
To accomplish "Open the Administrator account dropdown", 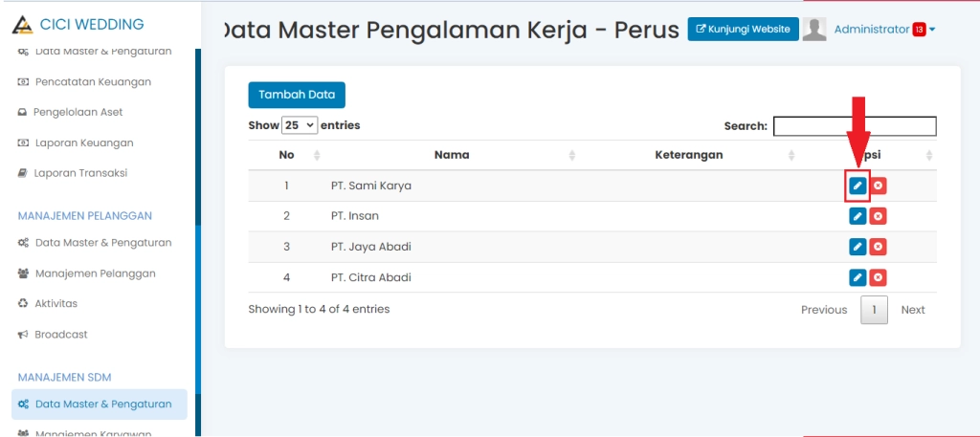I will coord(884,30).
